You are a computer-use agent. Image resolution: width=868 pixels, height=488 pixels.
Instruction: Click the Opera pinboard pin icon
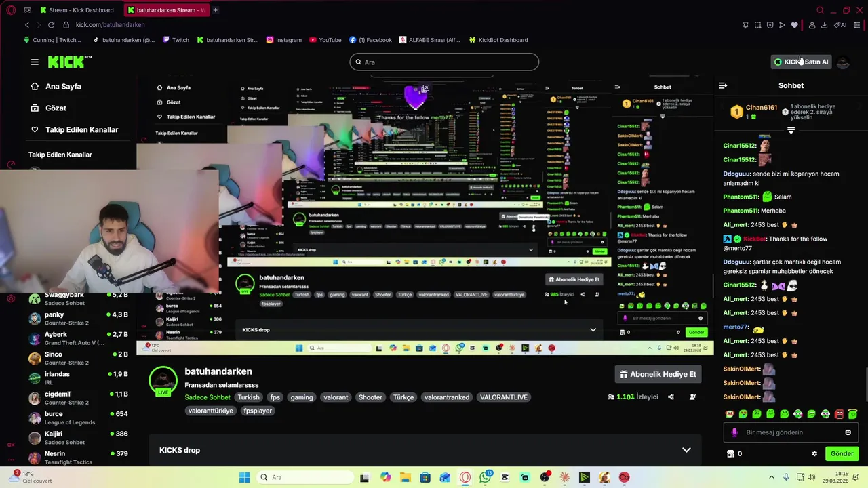pyautogui.click(x=745, y=25)
